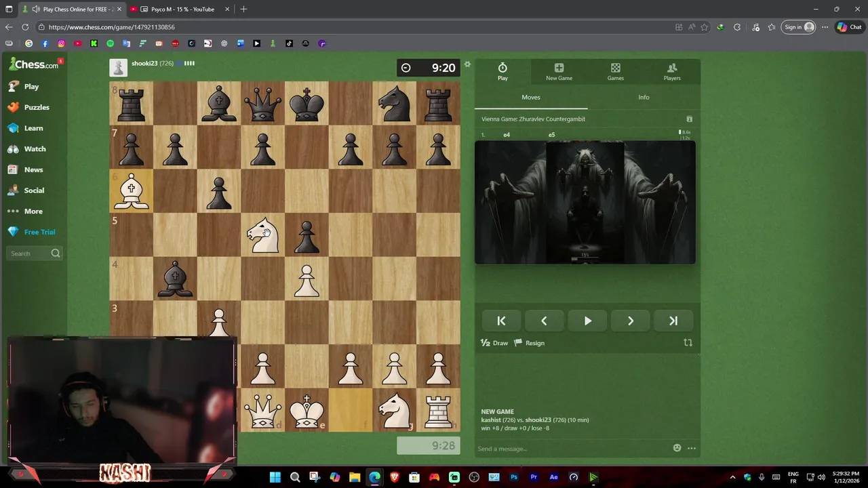This screenshot has height=488, width=868.
Task: Switch to the Play tab
Action: click(x=502, y=71)
